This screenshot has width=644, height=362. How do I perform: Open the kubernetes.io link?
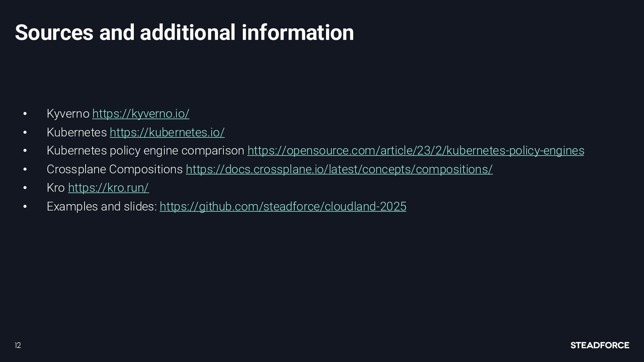pos(167,132)
